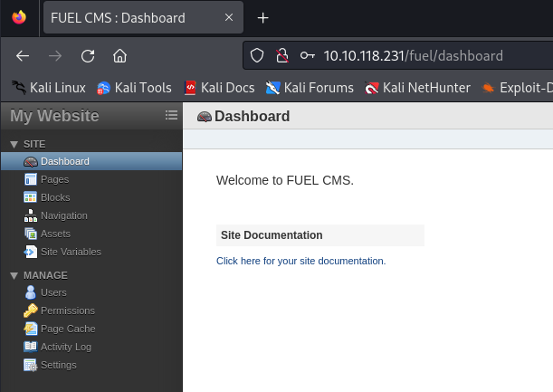Open the Dashboard menu item
Screen dimensions: 553x392
[x=91, y=162]
